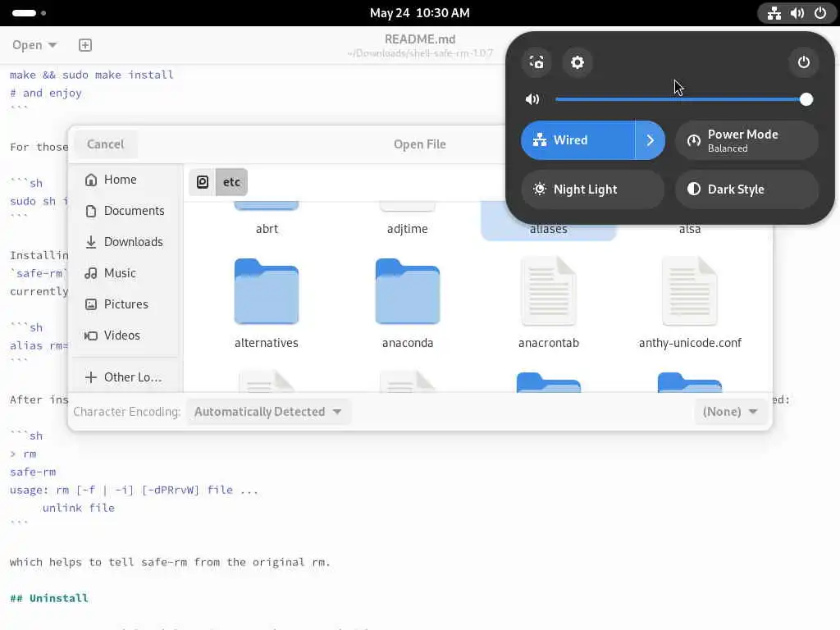Click the 'unlink file' line in editor
This screenshot has height=630, width=840.
click(78, 508)
